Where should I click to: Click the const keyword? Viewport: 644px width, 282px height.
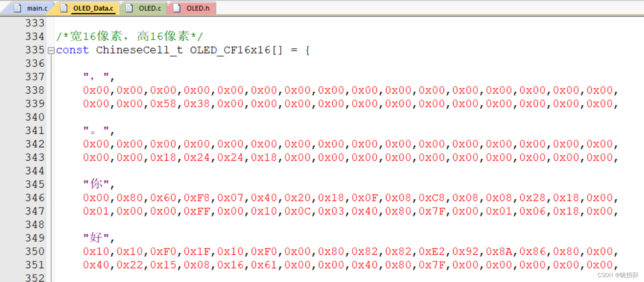pyautogui.click(x=72, y=50)
